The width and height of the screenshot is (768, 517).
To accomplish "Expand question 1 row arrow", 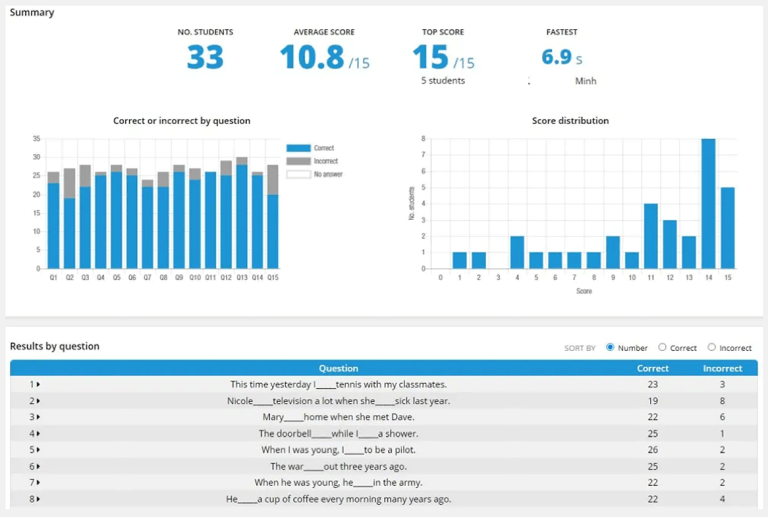I will coord(35,384).
